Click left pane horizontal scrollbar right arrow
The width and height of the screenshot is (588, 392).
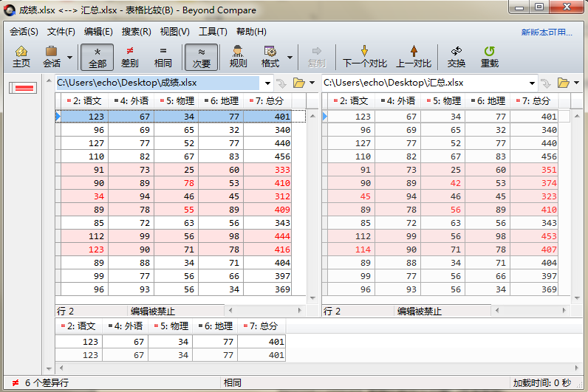click(300, 310)
